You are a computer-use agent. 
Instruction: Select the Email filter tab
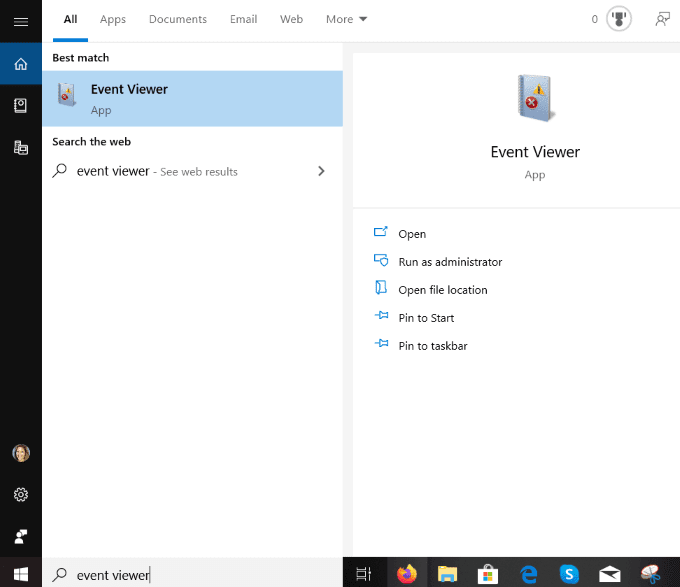(x=243, y=19)
